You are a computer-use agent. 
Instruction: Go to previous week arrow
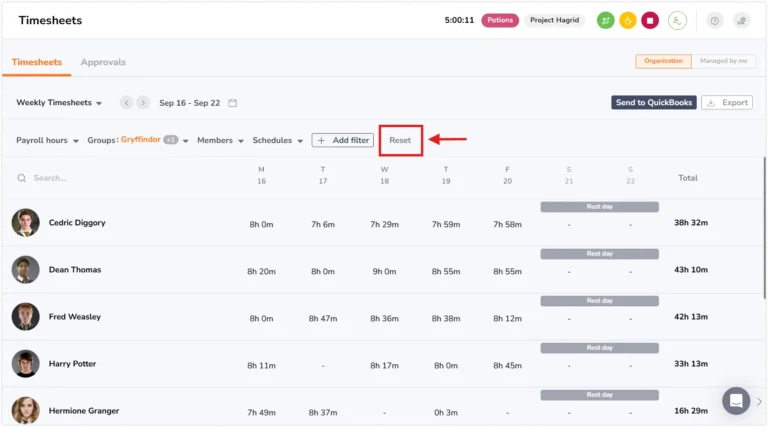coord(126,103)
